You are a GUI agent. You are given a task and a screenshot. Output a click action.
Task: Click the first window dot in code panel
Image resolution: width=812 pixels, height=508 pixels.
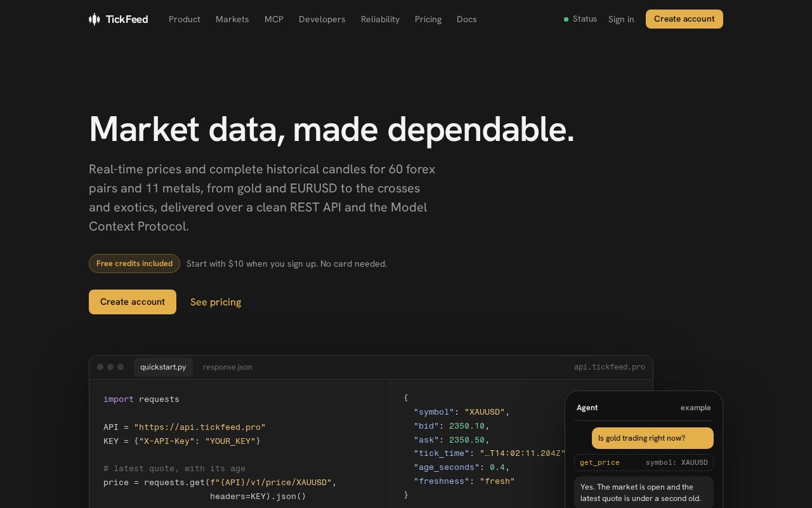(x=100, y=367)
